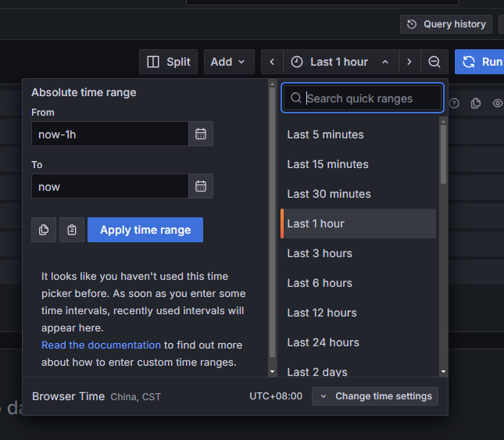The width and height of the screenshot is (504, 440).
Task: Copy time range to clipboard
Action: click(x=44, y=230)
